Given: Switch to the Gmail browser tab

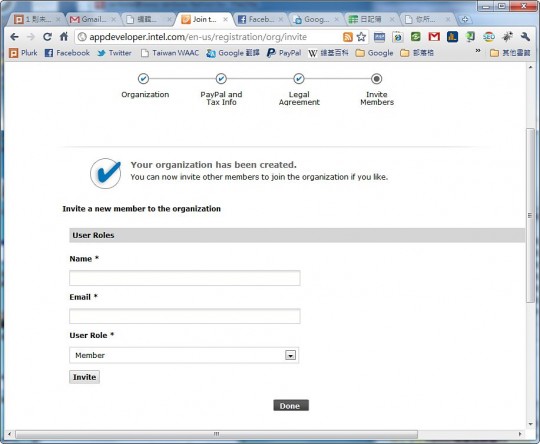Looking at the screenshot, I should [92, 20].
